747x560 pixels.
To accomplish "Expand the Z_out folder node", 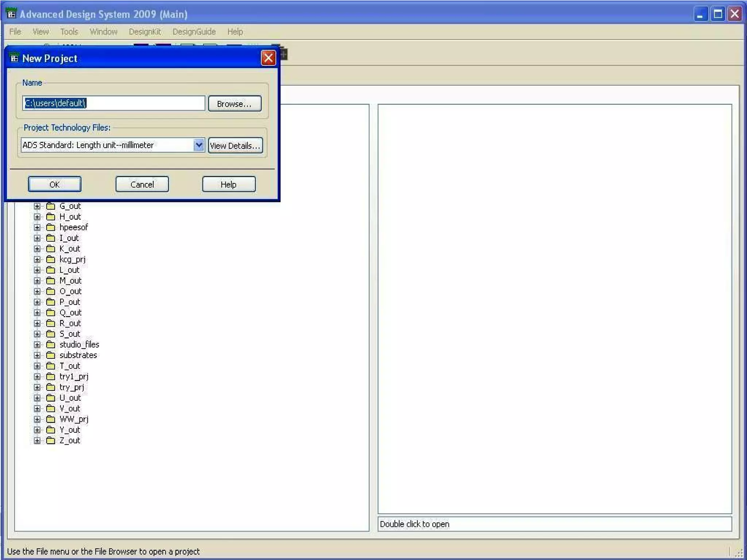I will tap(37, 440).
